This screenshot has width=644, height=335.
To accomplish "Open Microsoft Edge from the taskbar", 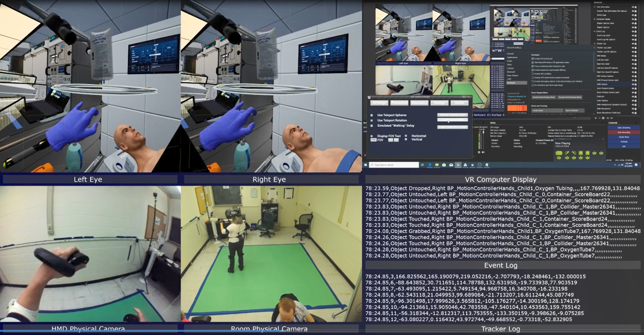I will click(429, 165).
